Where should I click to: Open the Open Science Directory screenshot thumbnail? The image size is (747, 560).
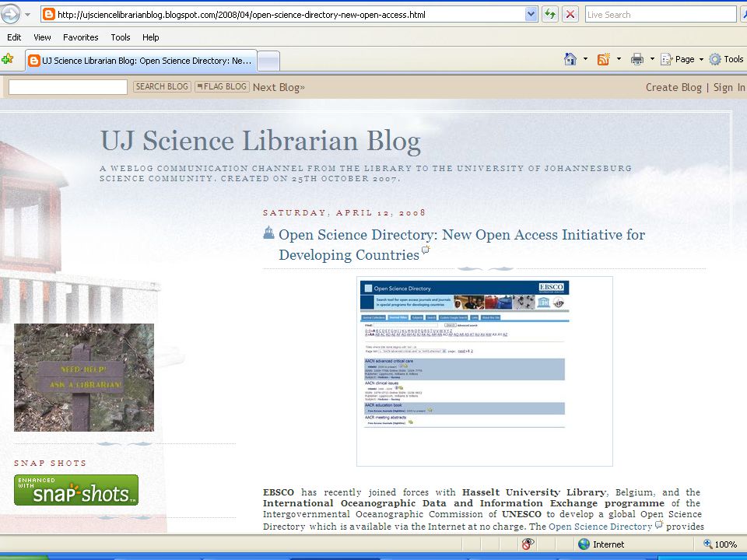[485, 371]
